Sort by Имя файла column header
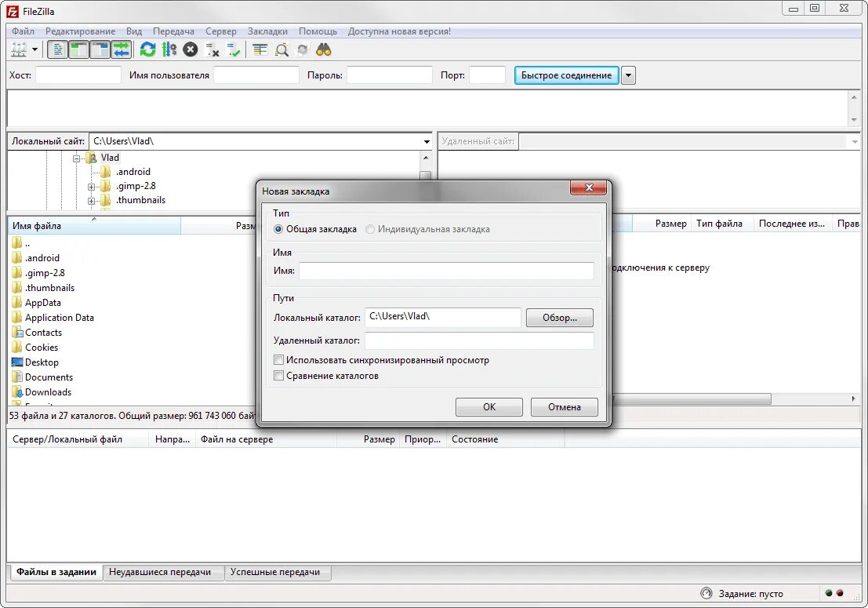This screenshot has width=868, height=608. 94,225
